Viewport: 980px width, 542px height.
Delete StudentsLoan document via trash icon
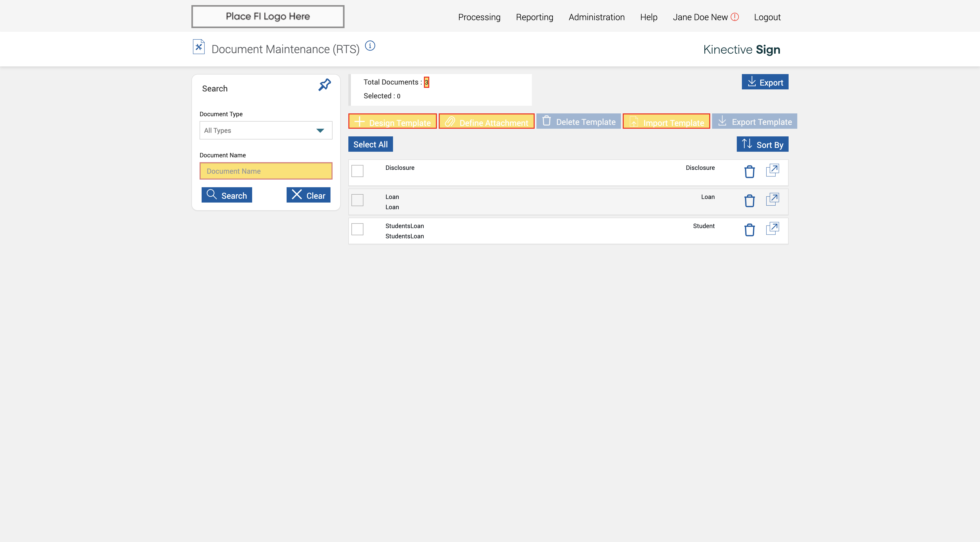(x=749, y=230)
